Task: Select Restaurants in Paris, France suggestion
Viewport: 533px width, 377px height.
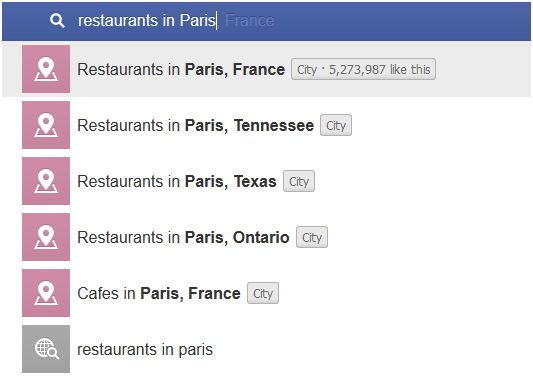Action: point(266,69)
